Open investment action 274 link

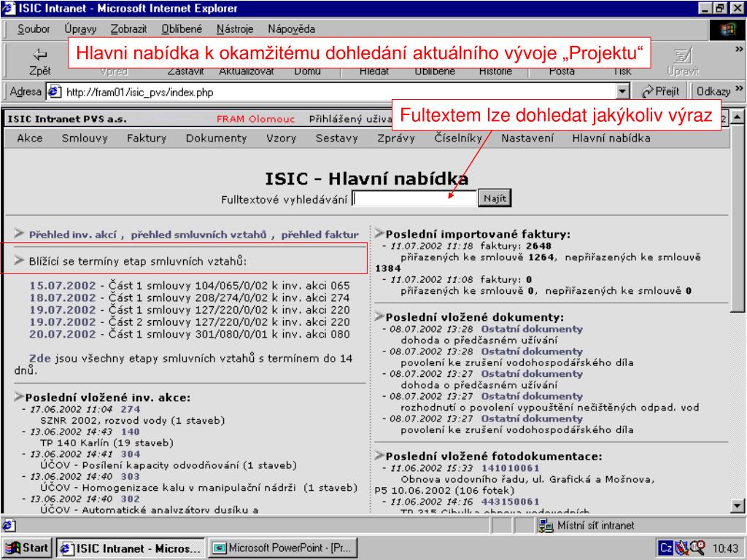coord(130,409)
